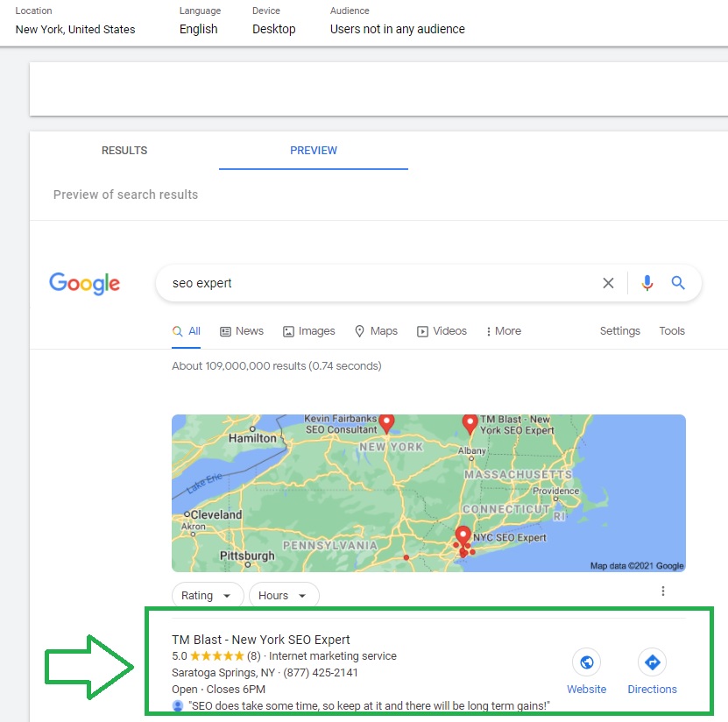Switch to the RESULTS tab

[x=124, y=151]
